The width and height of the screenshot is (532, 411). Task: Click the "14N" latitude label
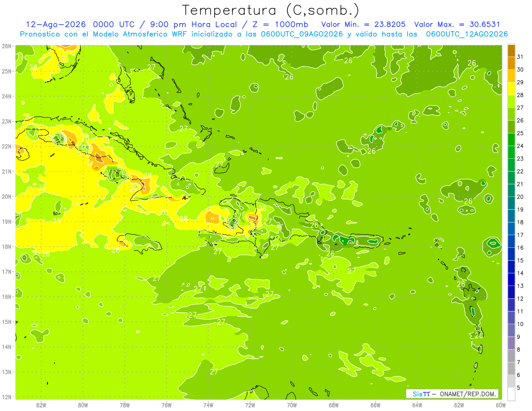[7, 347]
